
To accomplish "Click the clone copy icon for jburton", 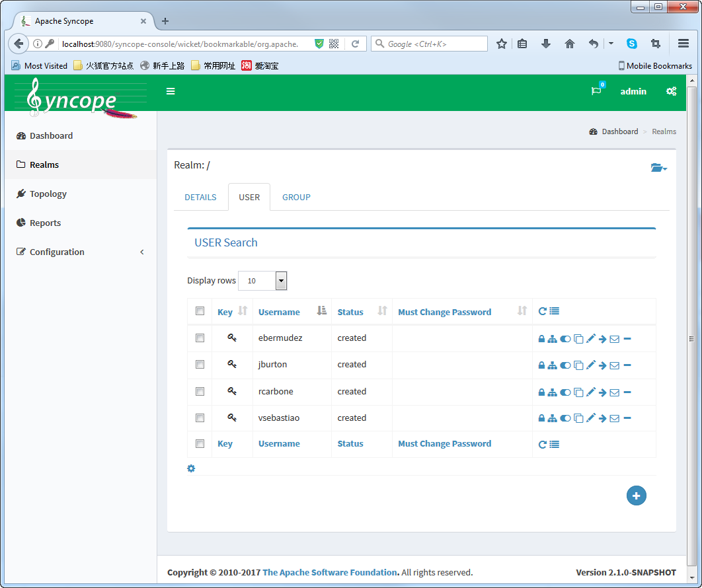I will point(578,365).
